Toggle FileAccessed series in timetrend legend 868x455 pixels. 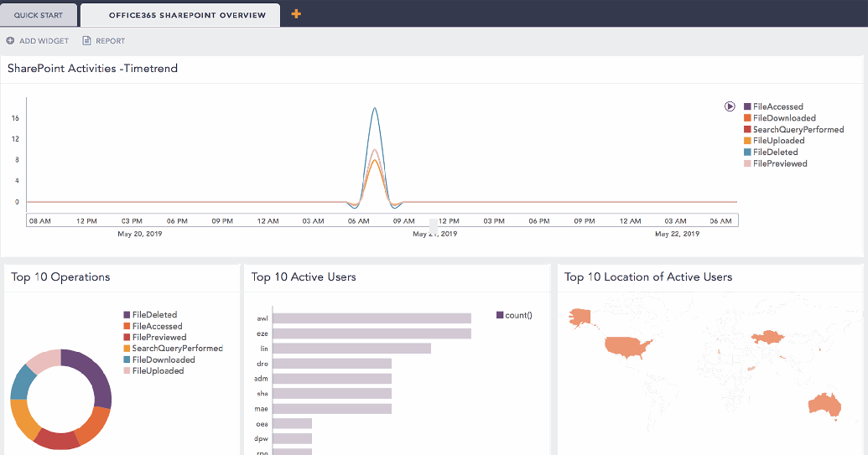(x=777, y=107)
